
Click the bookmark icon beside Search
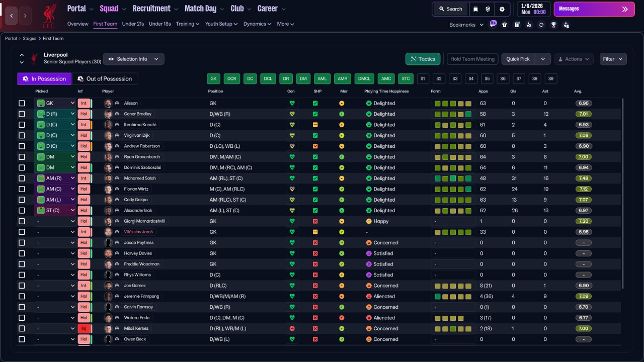475,9
